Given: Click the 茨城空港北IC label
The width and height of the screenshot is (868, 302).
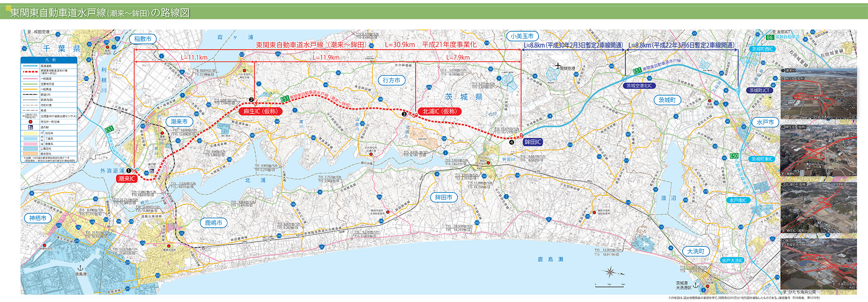Looking at the screenshot, I should pyautogui.click(x=640, y=86).
